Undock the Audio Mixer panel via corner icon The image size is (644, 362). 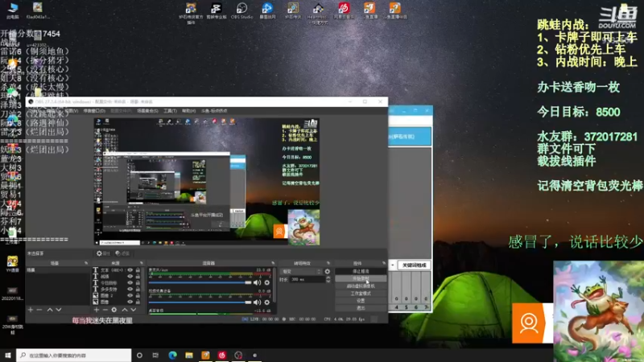pos(273,263)
